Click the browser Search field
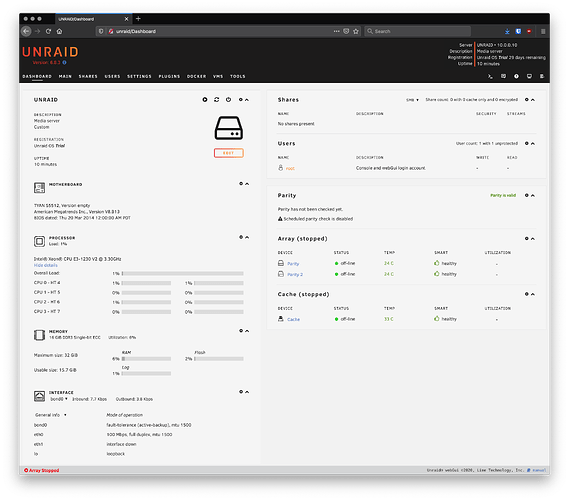This screenshot has height=500, width=568. coord(418,31)
